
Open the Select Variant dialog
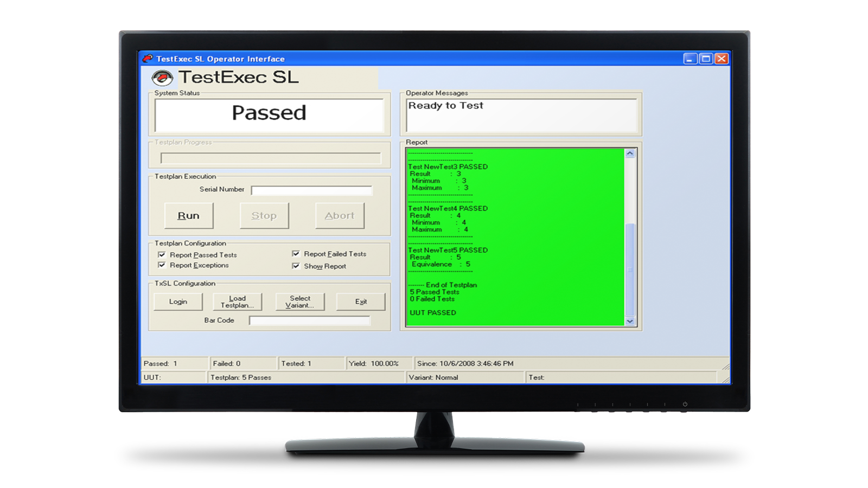(x=300, y=301)
